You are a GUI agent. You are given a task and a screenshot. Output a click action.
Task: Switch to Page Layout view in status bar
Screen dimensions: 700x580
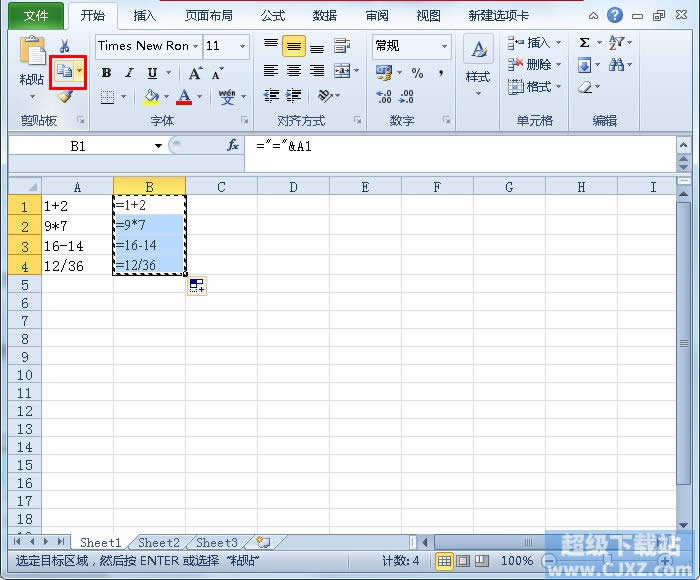click(x=463, y=561)
